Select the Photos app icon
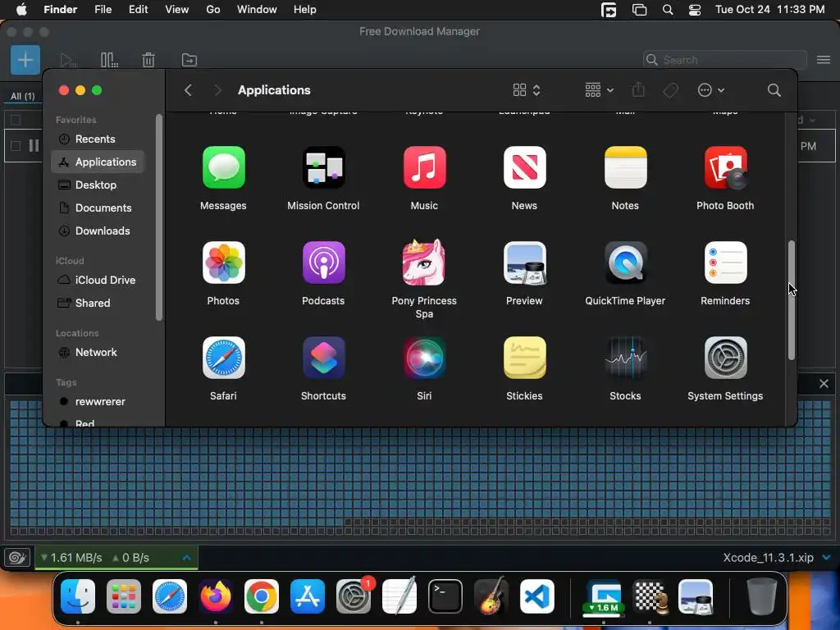 click(223, 262)
